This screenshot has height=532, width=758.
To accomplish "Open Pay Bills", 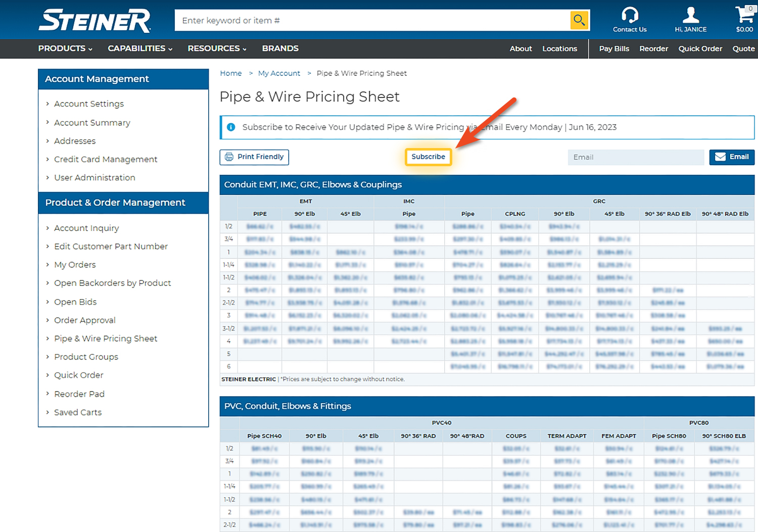I will click(x=614, y=49).
